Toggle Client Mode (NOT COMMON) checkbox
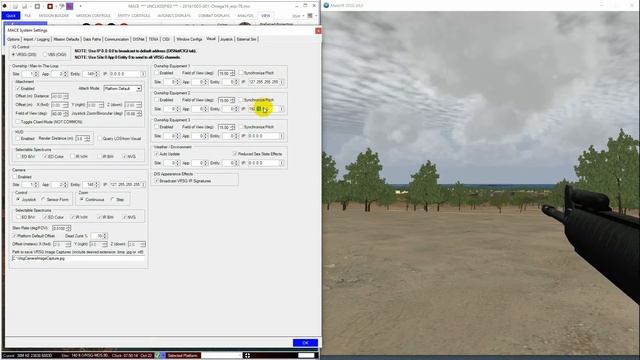Screen dimensions: 640x360 [18, 122]
